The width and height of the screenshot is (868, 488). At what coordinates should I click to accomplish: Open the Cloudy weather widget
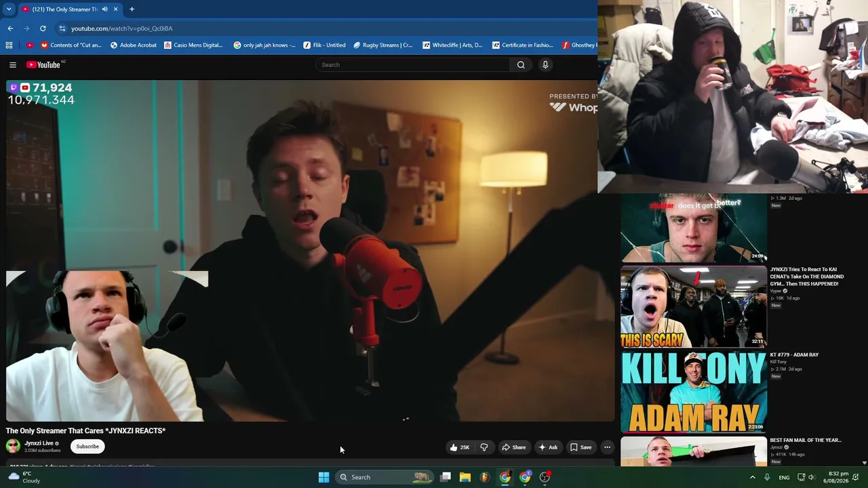(26, 477)
